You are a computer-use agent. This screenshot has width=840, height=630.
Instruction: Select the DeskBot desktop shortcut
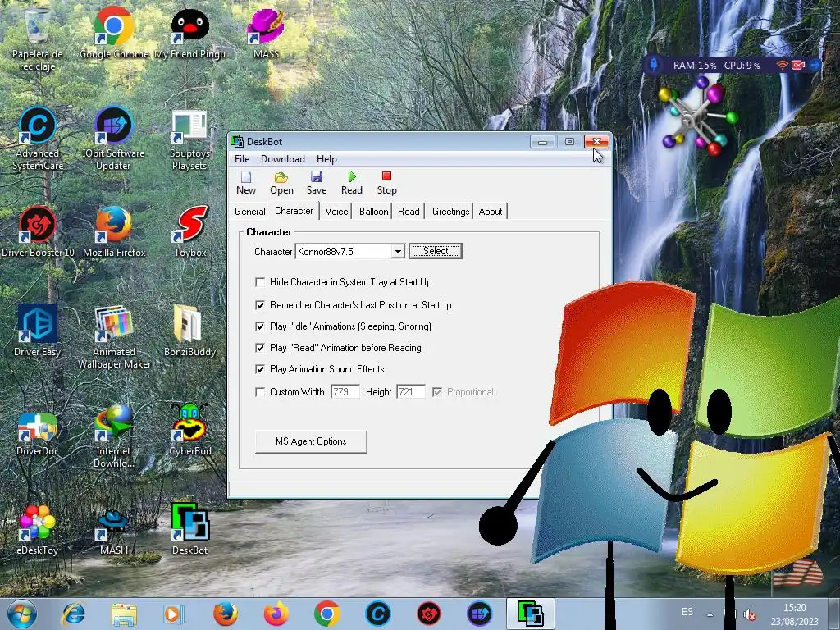(x=189, y=529)
